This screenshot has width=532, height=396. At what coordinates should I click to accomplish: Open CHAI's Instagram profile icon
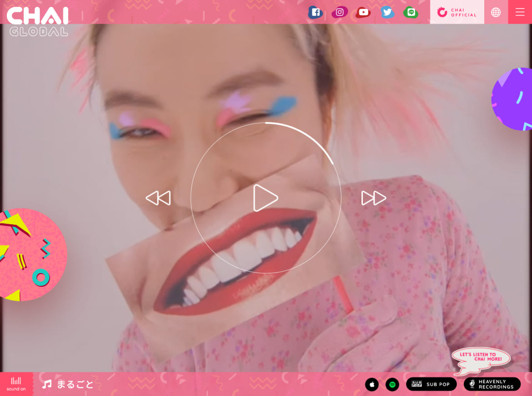pos(339,13)
